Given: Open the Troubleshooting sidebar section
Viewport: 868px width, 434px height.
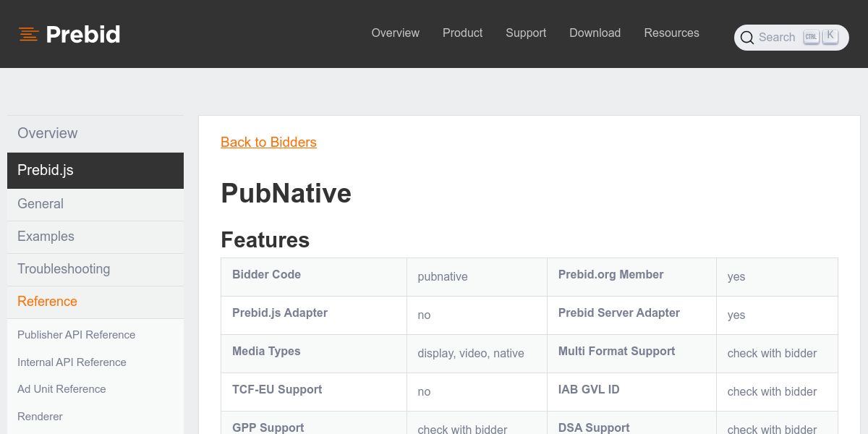Looking at the screenshot, I should click(64, 269).
